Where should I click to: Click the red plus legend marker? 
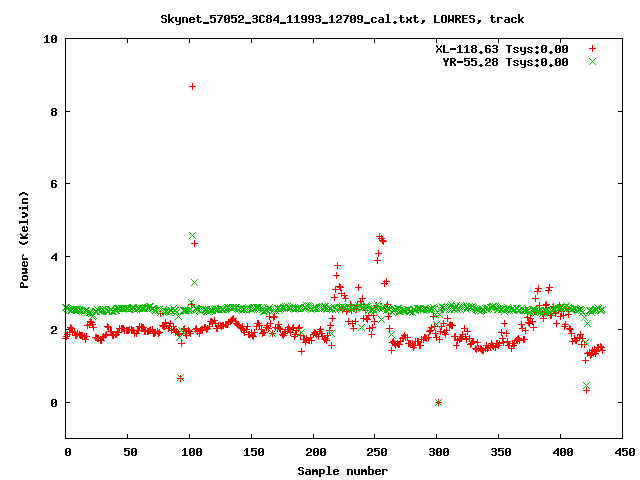(x=592, y=49)
